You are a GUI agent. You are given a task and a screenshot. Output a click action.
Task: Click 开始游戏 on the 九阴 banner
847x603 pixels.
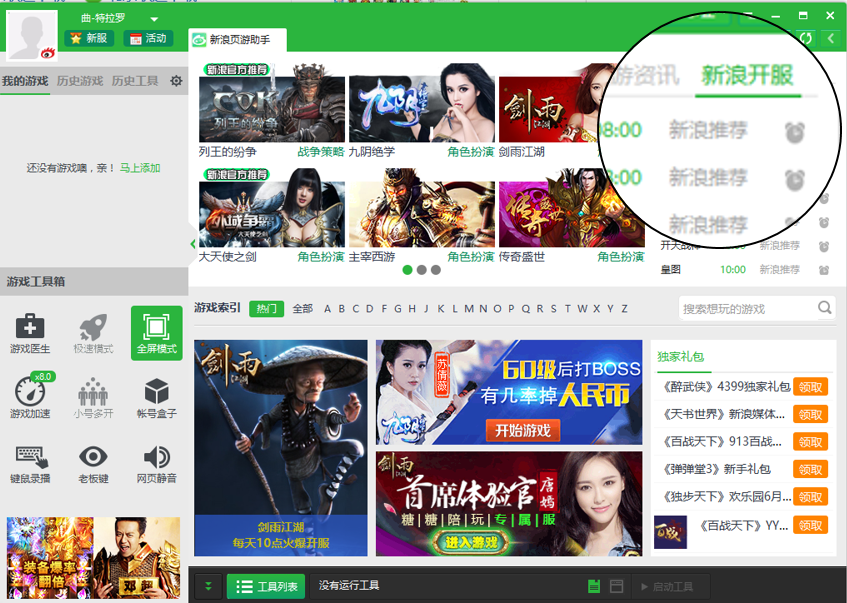523,431
